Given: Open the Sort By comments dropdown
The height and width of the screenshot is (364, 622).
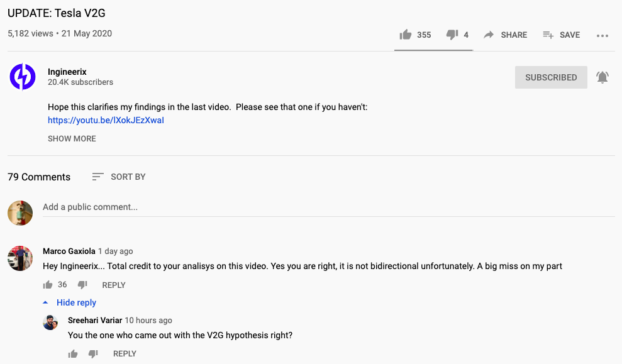Looking at the screenshot, I should [119, 177].
